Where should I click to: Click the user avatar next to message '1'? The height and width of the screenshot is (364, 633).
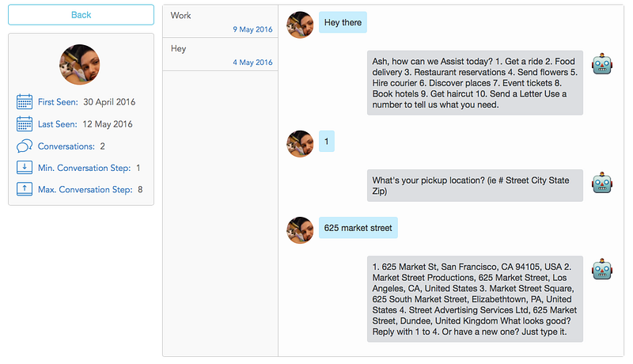click(x=299, y=143)
